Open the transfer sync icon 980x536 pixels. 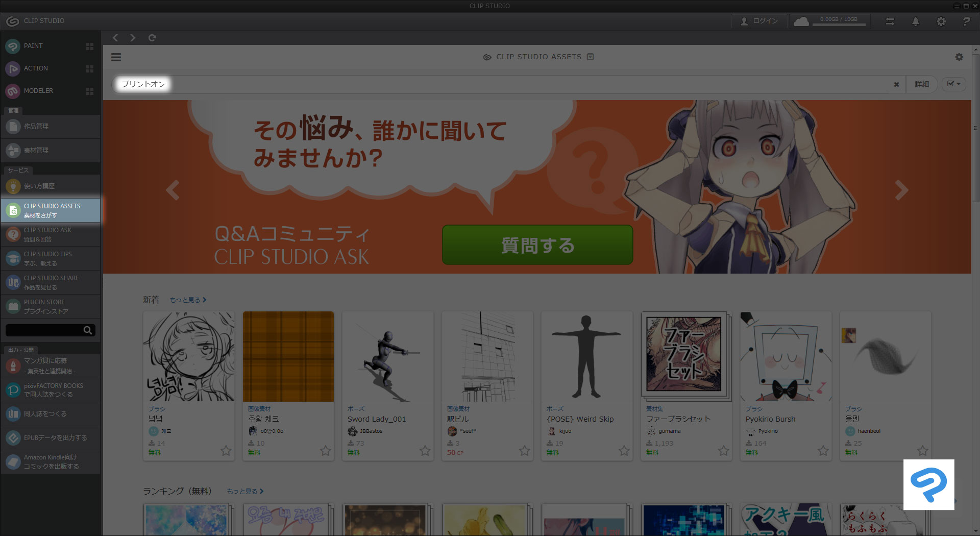coord(890,21)
